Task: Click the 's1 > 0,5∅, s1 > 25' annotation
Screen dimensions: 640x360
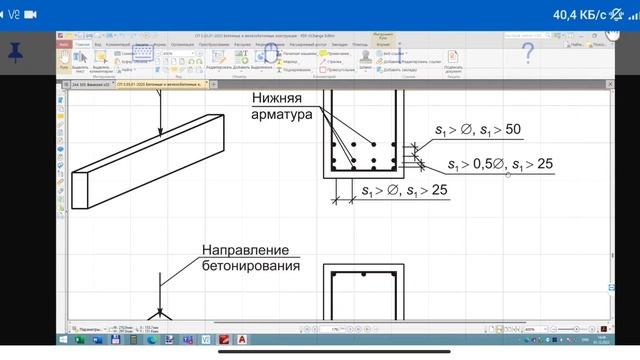Action: tap(500, 164)
